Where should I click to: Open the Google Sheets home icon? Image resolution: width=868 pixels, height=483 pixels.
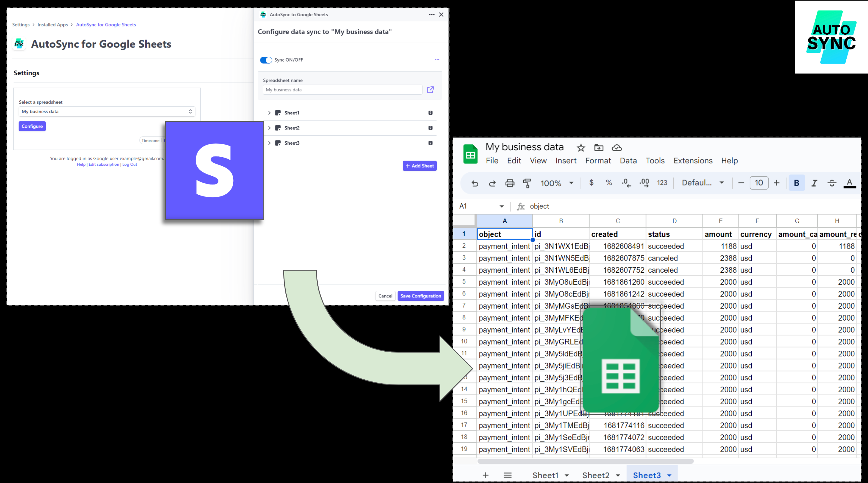point(470,154)
